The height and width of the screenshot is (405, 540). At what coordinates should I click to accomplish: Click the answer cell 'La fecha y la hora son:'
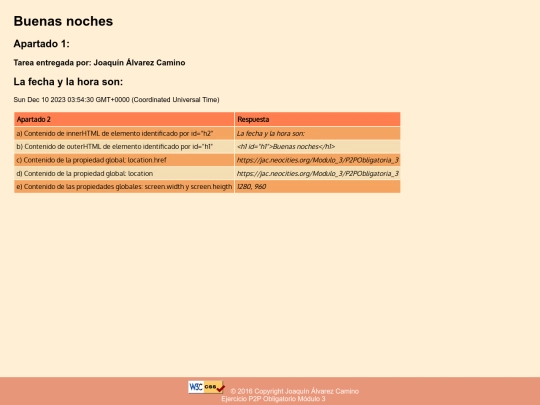click(x=317, y=133)
